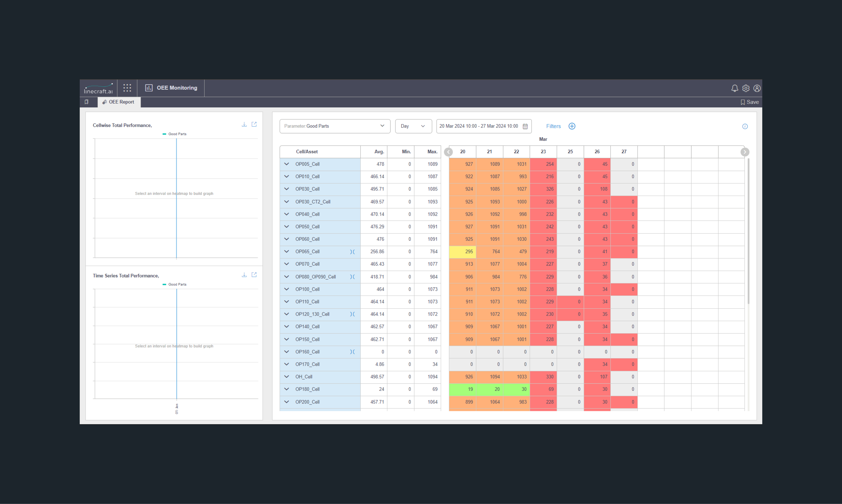Image resolution: width=842 pixels, height=504 pixels.
Task: Click the heatmap vertical scrollbar
Action: point(748,231)
